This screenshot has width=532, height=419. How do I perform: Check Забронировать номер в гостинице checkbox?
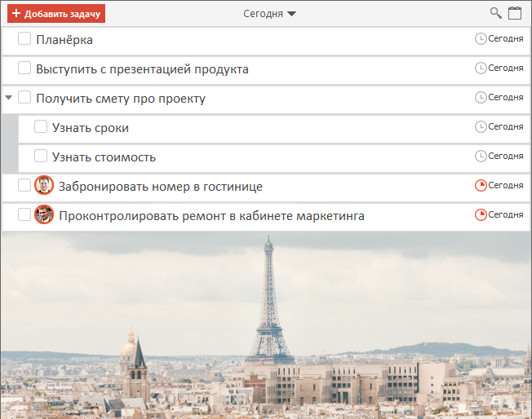point(24,185)
